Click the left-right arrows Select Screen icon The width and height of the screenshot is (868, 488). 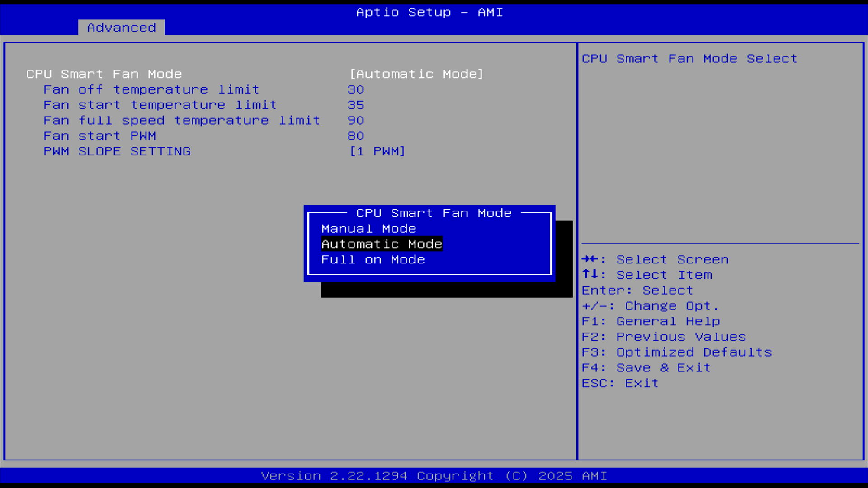pos(590,259)
